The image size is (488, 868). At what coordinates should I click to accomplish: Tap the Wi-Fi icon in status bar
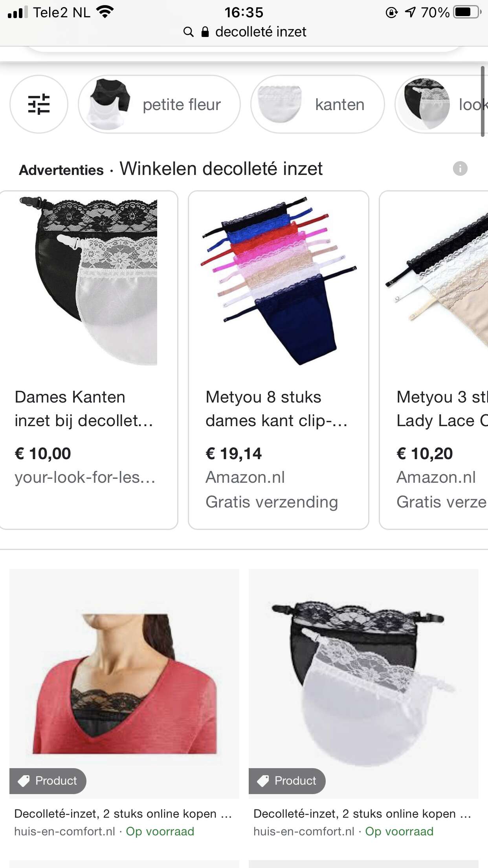(x=105, y=12)
